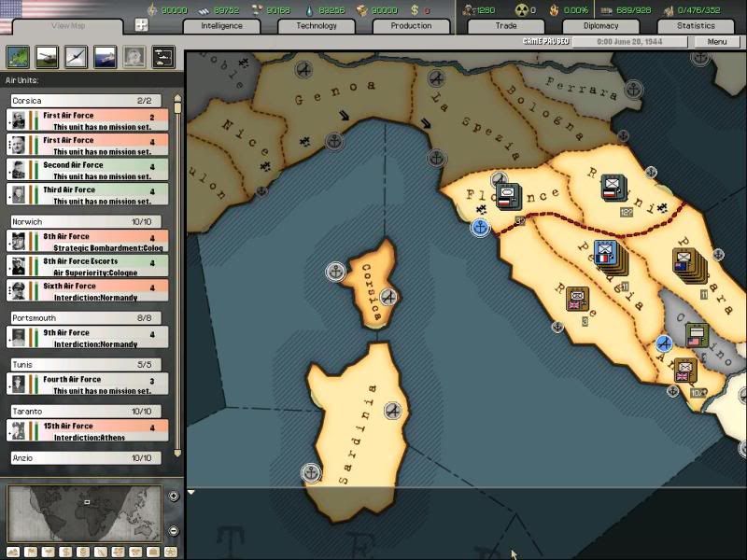This screenshot has height=560, width=747.
Task: Switch to region map mode (seventh button)
Action: click(119, 552)
